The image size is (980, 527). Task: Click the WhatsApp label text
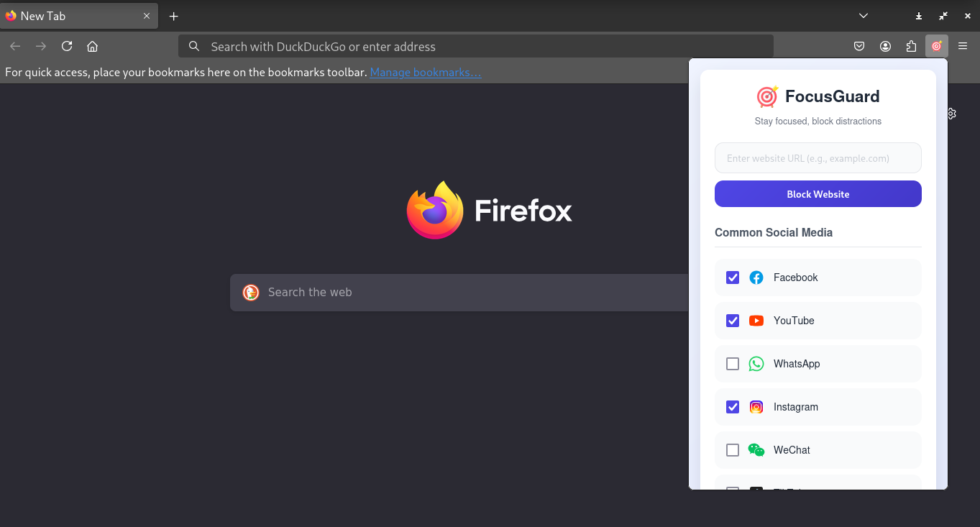[797, 364]
